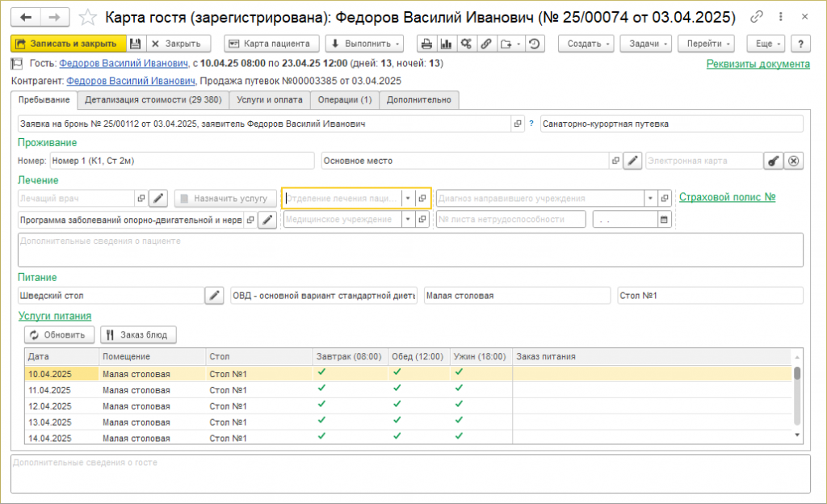
Task: Open the open-form icon of Медицинское учреждение
Action: coord(422,220)
